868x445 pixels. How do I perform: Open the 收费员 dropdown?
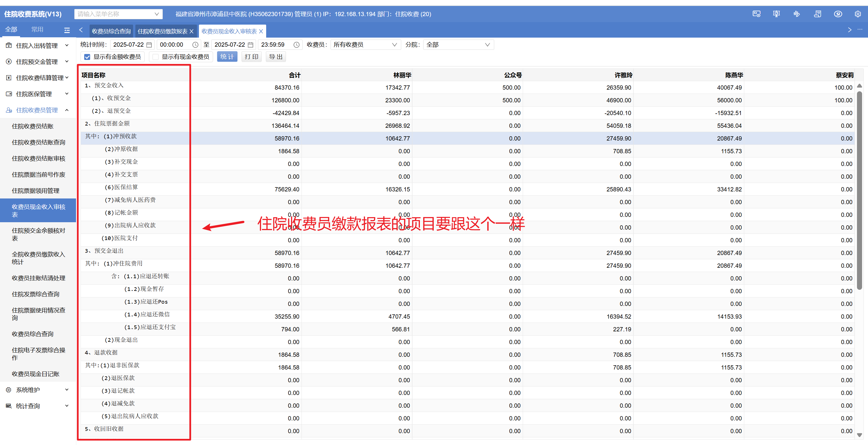point(365,45)
